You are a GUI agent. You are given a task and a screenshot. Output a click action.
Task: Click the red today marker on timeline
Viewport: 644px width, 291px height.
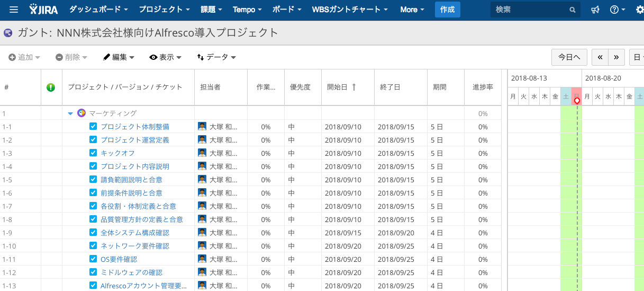pos(577,101)
